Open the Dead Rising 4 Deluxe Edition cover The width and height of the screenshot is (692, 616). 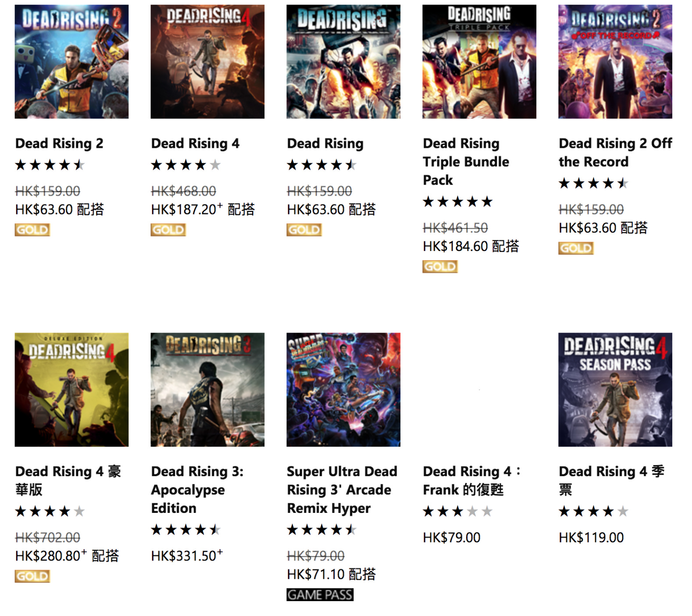pyautogui.click(x=71, y=390)
